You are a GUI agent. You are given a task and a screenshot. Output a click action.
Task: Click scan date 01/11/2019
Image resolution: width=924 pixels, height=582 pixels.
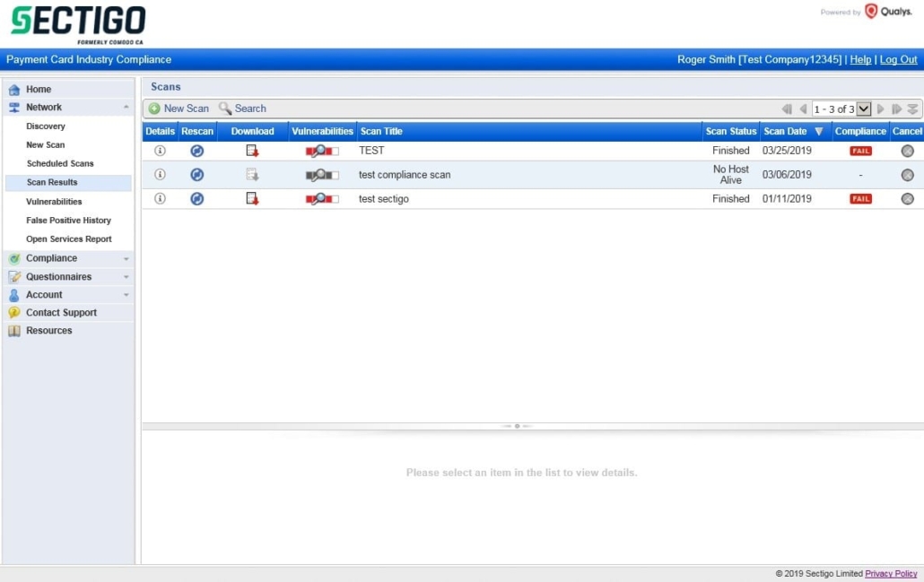click(x=787, y=199)
